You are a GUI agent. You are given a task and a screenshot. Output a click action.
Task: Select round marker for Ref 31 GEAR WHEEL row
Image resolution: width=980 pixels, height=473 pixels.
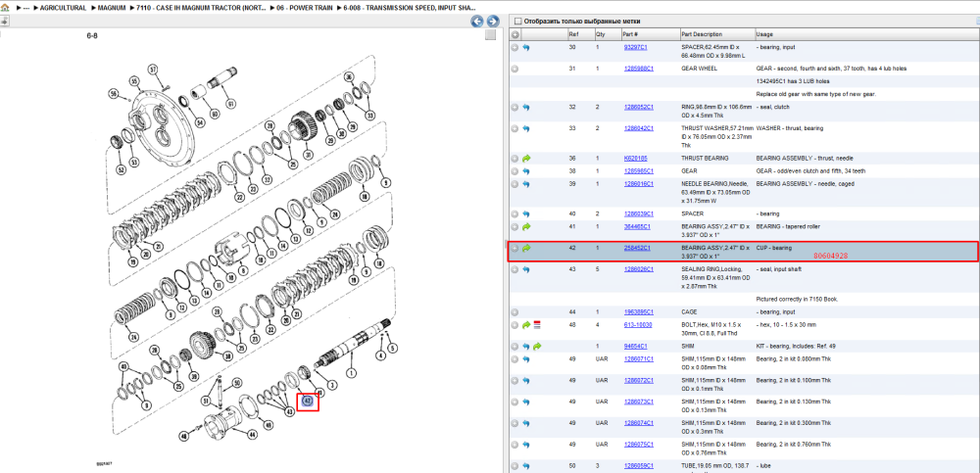click(x=515, y=69)
